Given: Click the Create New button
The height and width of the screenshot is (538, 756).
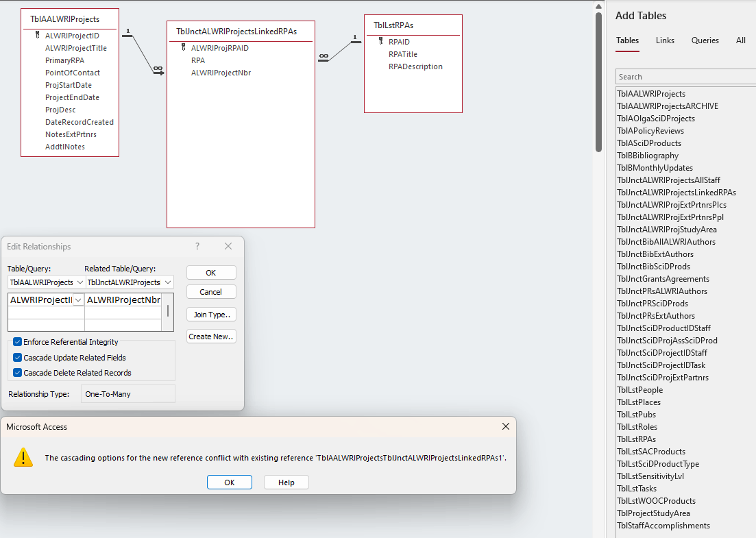Looking at the screenshot, I should [x=211, y=337].
